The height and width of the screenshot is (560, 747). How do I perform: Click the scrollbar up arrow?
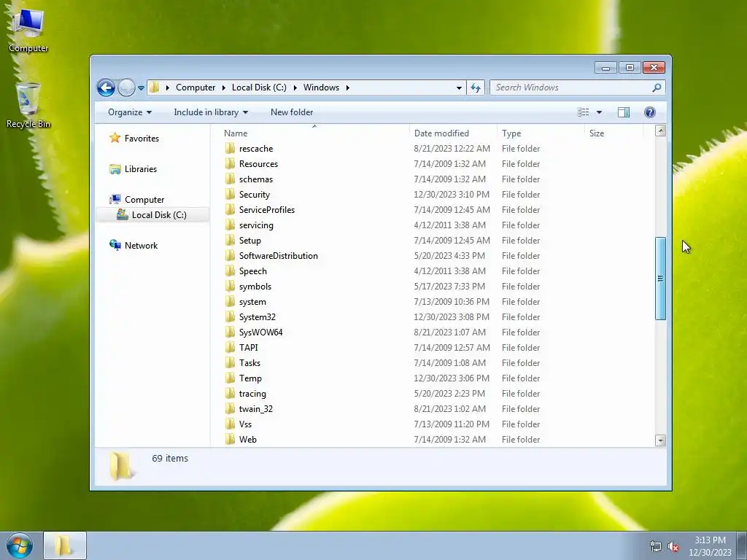(x=660, y=131)
